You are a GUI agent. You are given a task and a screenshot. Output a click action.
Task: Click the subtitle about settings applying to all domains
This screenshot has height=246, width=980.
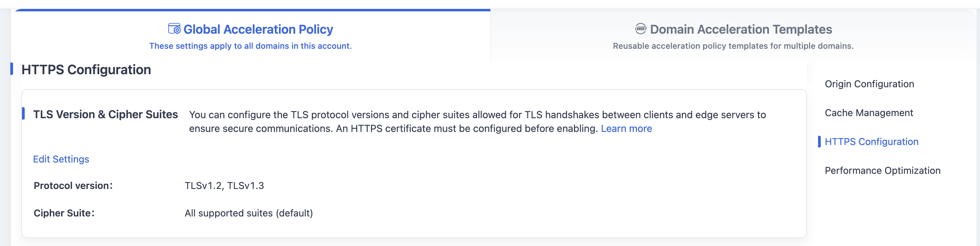coord(250,46)
